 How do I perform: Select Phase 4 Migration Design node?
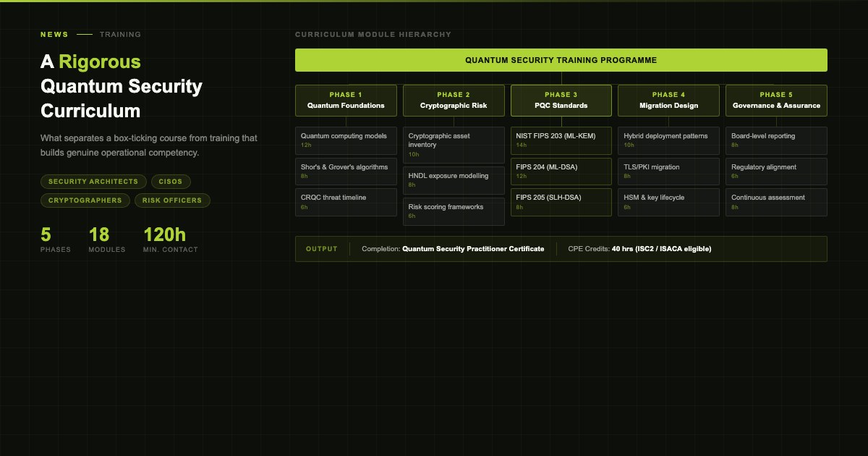(x=668, y=101)
